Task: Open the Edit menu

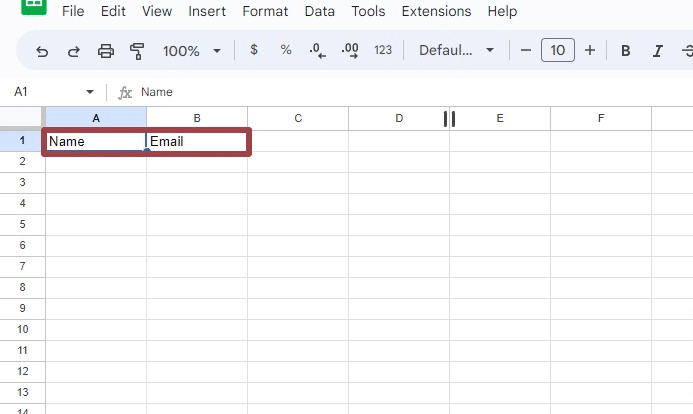Action: pos(113,11)
